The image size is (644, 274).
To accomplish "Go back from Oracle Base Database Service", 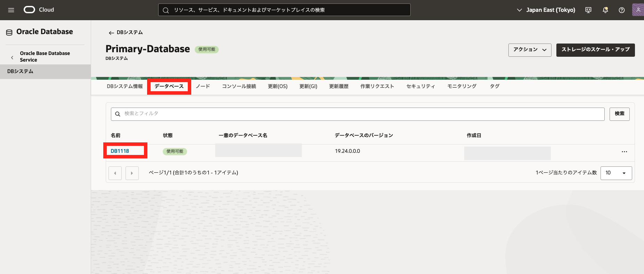I will [x=12, y=57].
